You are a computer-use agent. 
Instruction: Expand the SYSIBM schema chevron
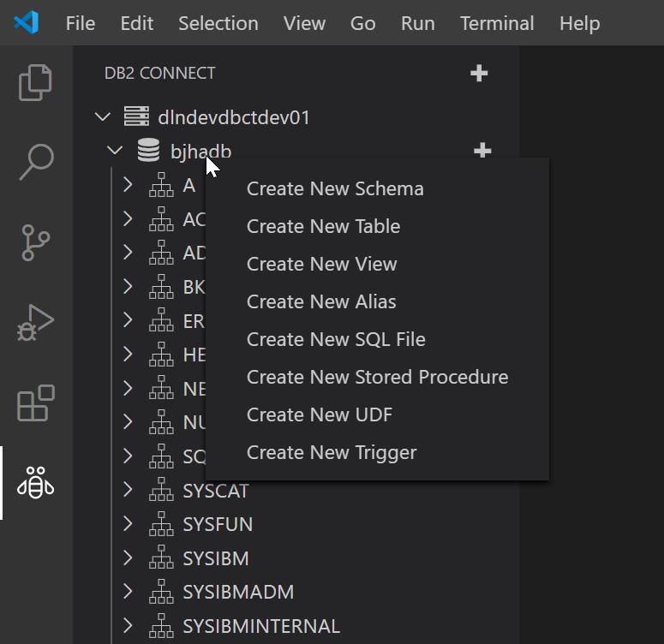(x=128, y=558)
